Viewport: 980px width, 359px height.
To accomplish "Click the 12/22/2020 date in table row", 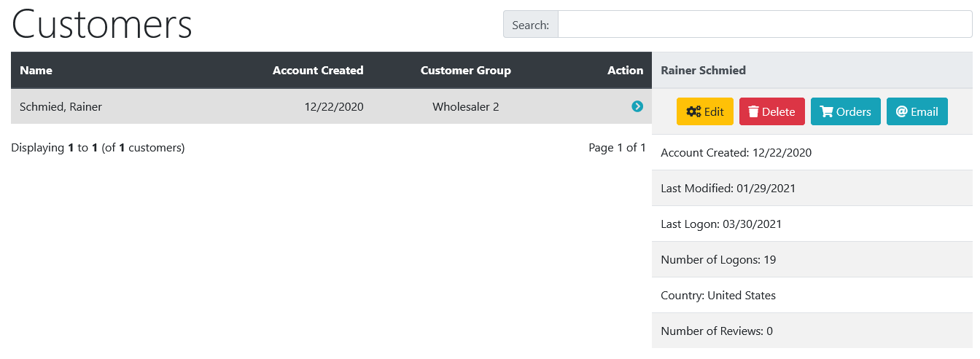I will tap(334, 107).
